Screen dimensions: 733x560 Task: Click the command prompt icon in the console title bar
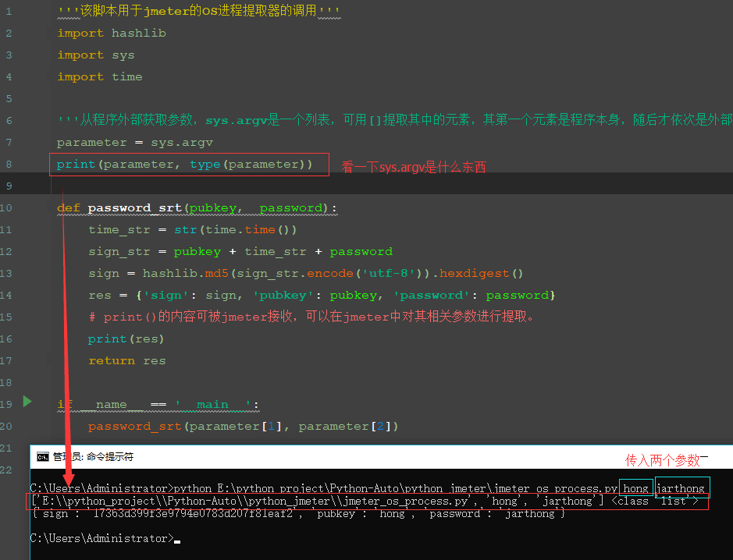43,457
